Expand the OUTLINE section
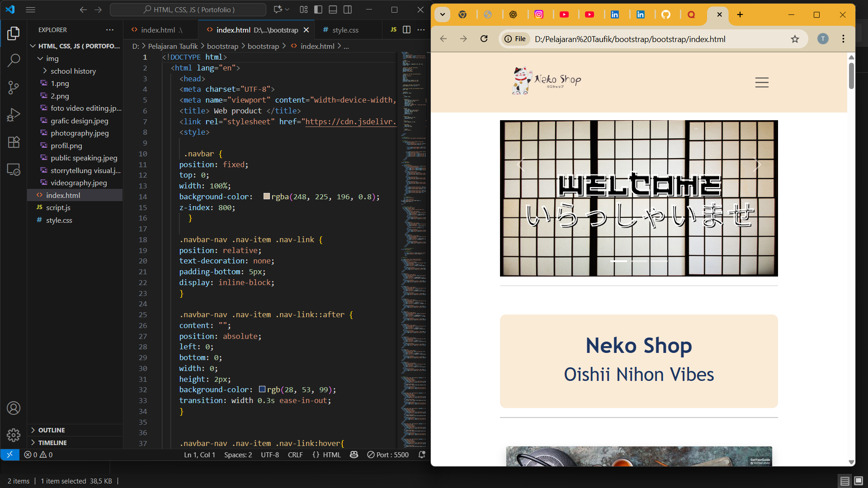This screenshot has height=488, width=868. [x=52, y=430]
